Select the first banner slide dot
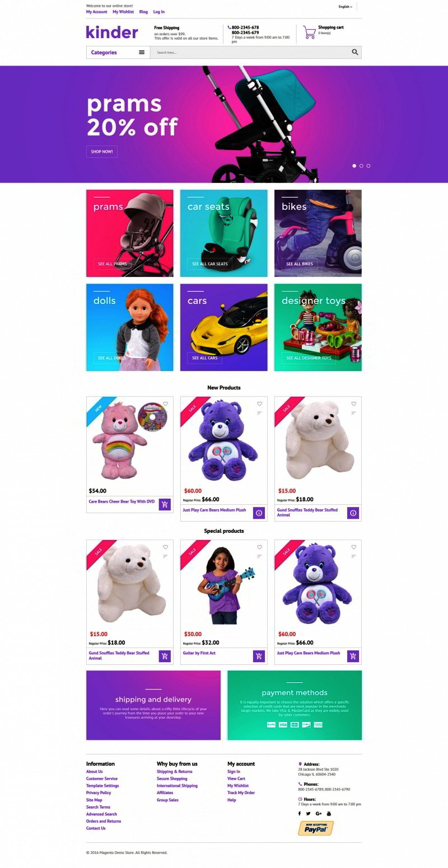 click(x=354, y=166)
